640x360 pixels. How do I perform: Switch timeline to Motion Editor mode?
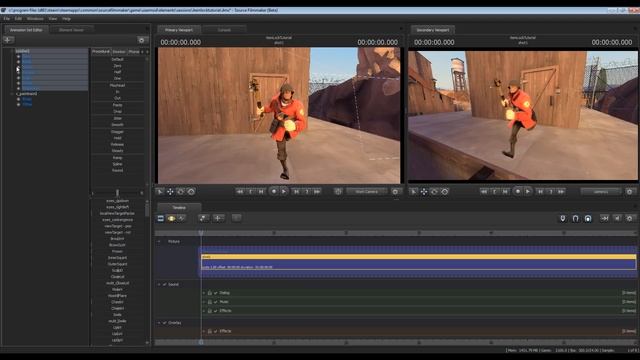click(171, 219)
